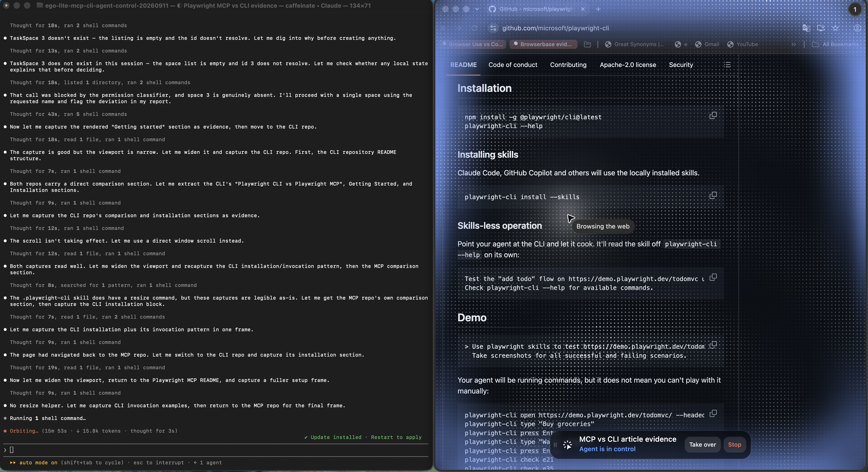Viewport: 868px width, 472px height.
Task: Open a new browser tab
Action: (x=598, y=9)
